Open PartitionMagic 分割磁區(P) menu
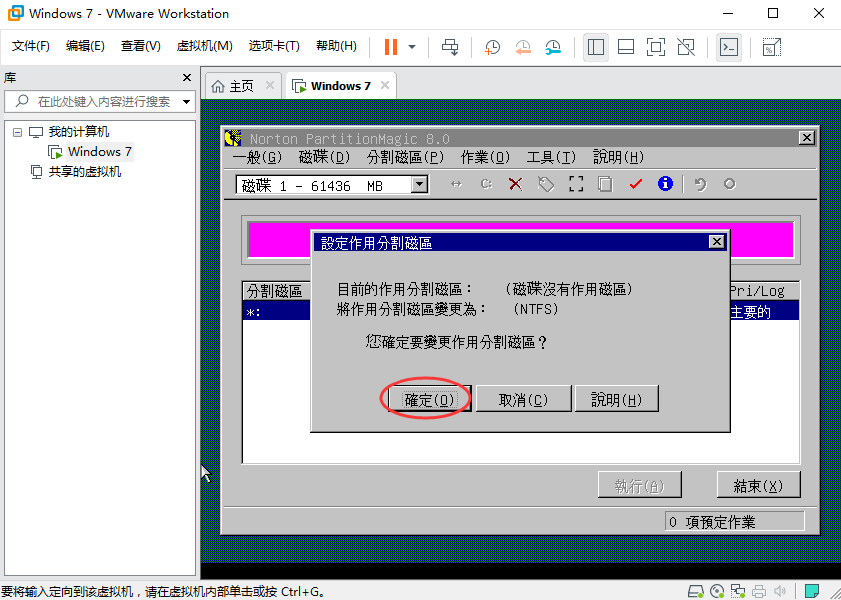 point(405,157)
